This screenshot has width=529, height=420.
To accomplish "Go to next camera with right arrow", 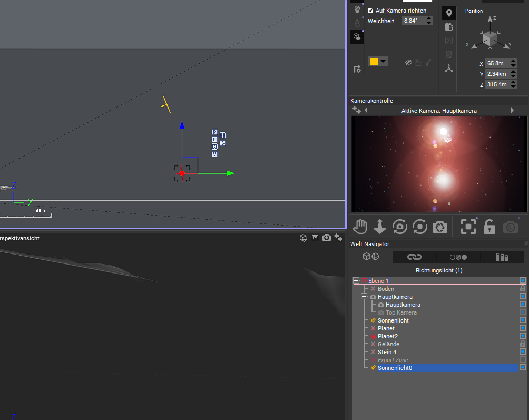I will 512,110.
